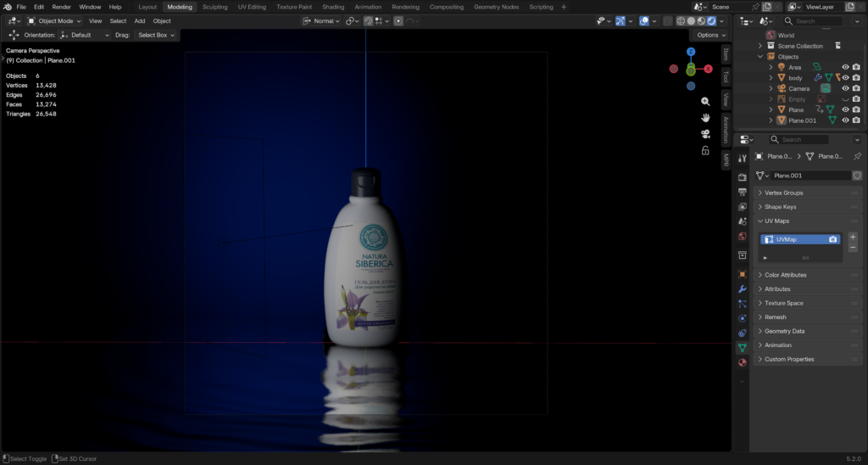Open the Tool properties tab icon

coord(743,159)
